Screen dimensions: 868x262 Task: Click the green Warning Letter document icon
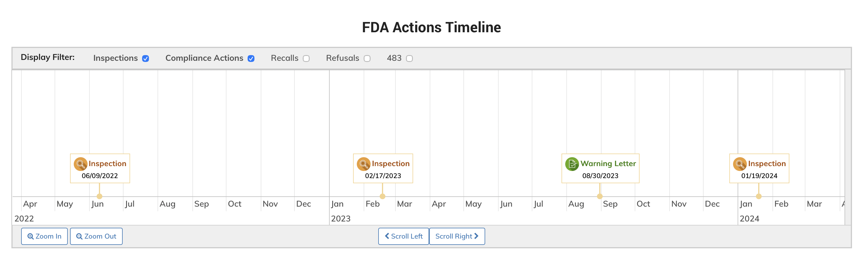(x=572, y=164)
